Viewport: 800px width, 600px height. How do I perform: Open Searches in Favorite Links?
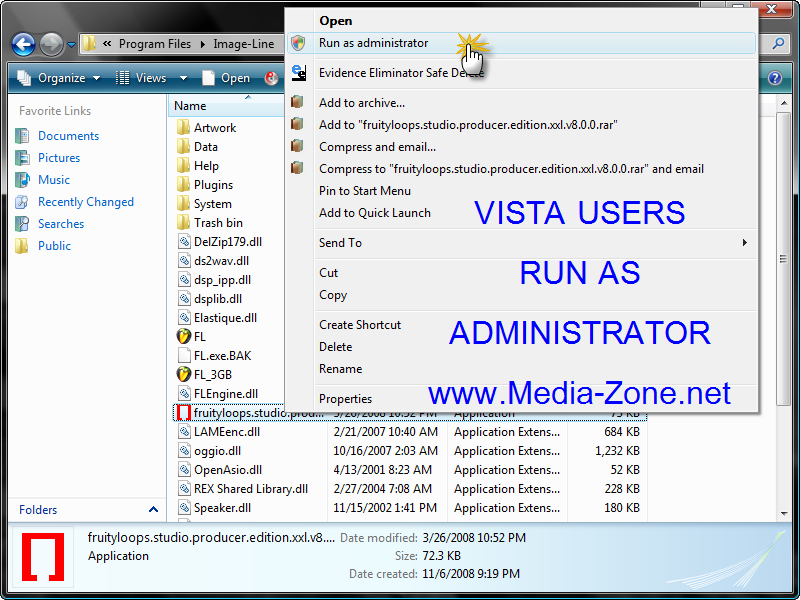[61, 223]
